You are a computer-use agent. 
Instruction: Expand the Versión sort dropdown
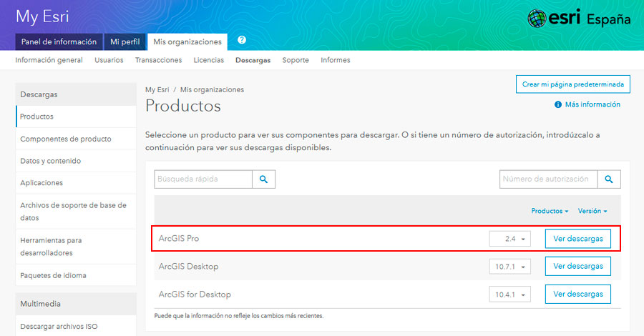pos(592,211)
